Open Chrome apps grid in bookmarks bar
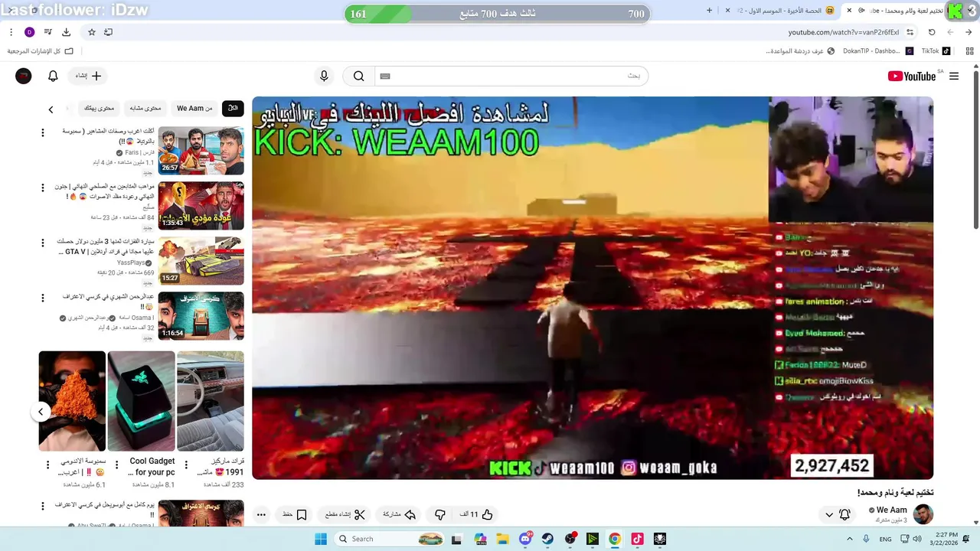This screenshot has width=980, height=551. [969, 51]
